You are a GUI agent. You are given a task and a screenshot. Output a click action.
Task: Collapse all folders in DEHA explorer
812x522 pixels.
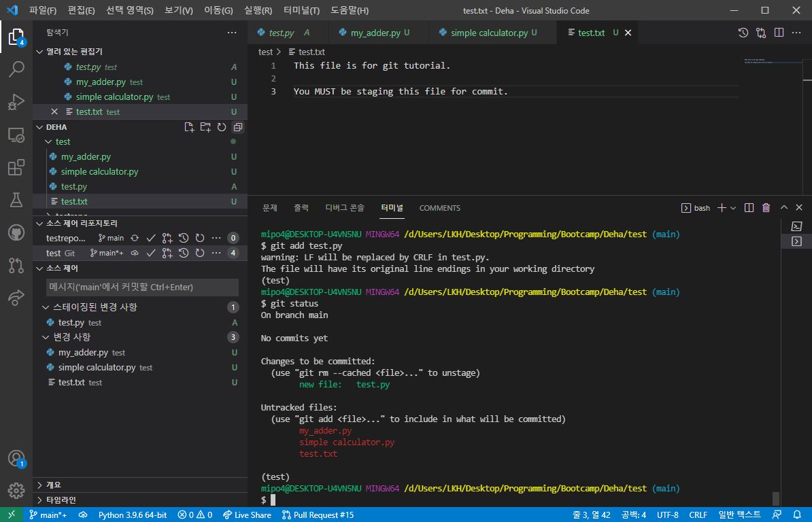point(238,127)
